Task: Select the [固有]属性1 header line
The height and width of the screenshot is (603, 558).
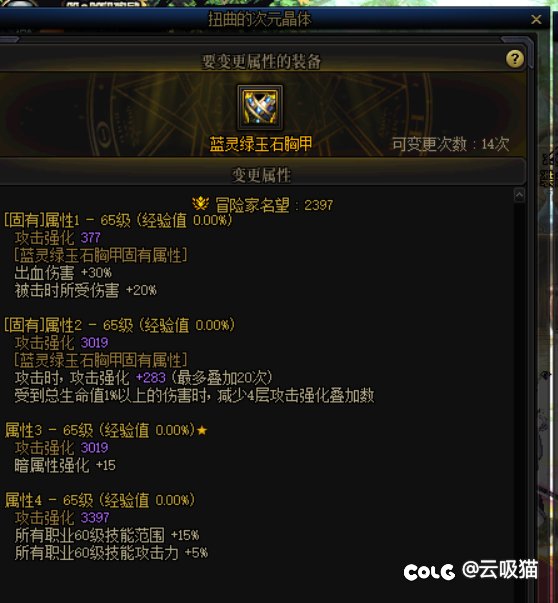Action: pos(118,220)
